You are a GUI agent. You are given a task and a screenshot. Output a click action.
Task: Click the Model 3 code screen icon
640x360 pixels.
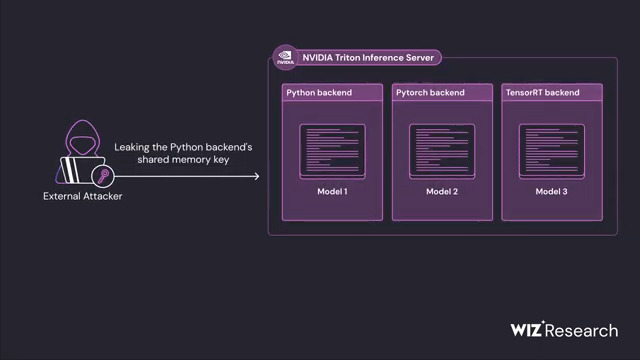pyautogui.click(x=551, y=151)
